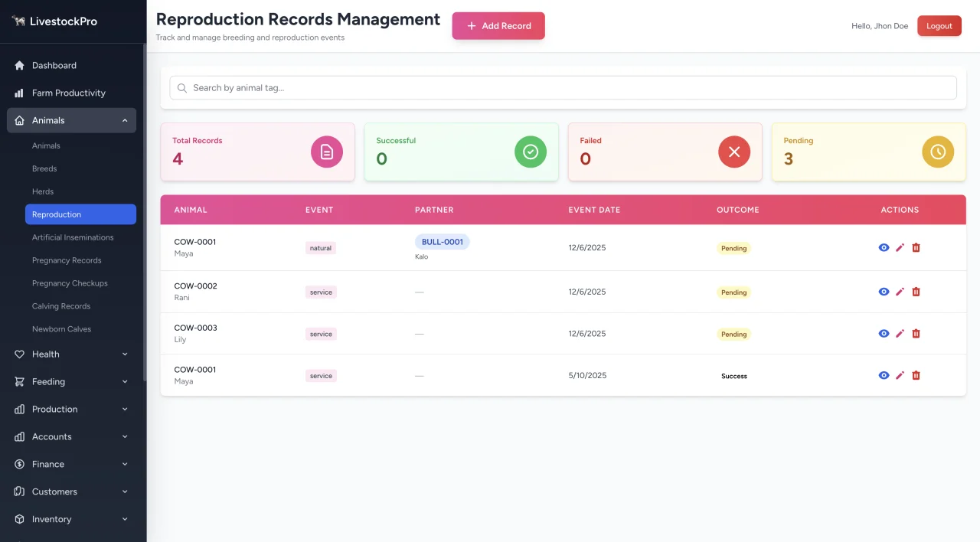Viewport: 980px width, 542px height.
Task: Click the Animals barn icon in sidebar
Action: pyautogui.click(x=20, y=121)
